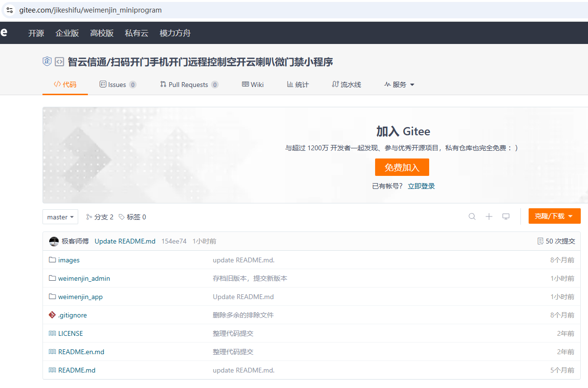Switch to the 流水线 tab

pyautogui.click(x=347, y=85)
